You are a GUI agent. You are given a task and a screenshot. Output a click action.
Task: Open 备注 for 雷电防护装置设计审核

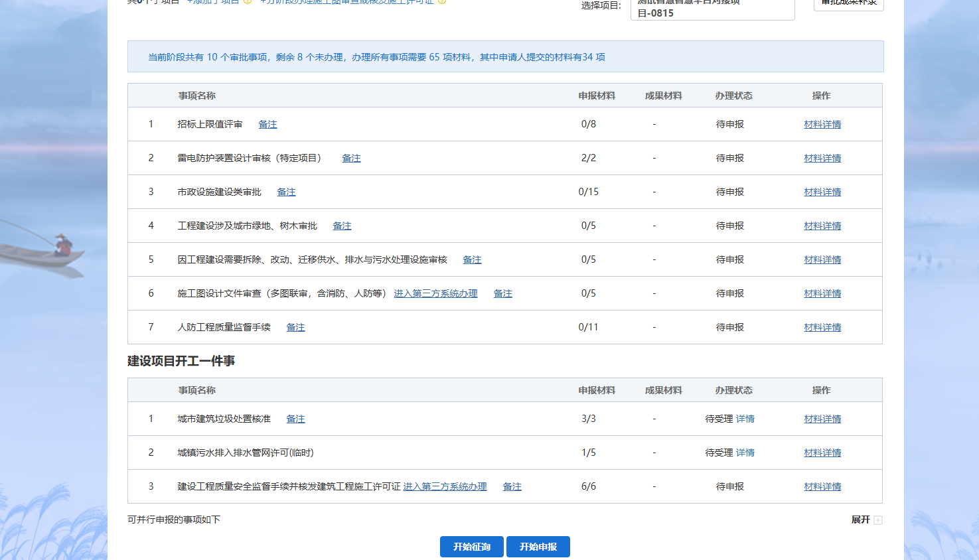pos(351,159)
